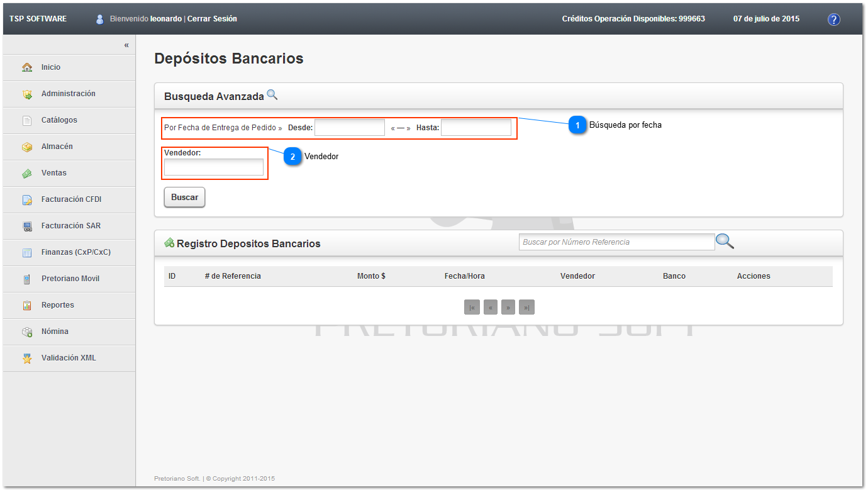Open help via the question mark icon
This screenshot has height=492, width=868.
pyautogui.click(x=834, y=20)
